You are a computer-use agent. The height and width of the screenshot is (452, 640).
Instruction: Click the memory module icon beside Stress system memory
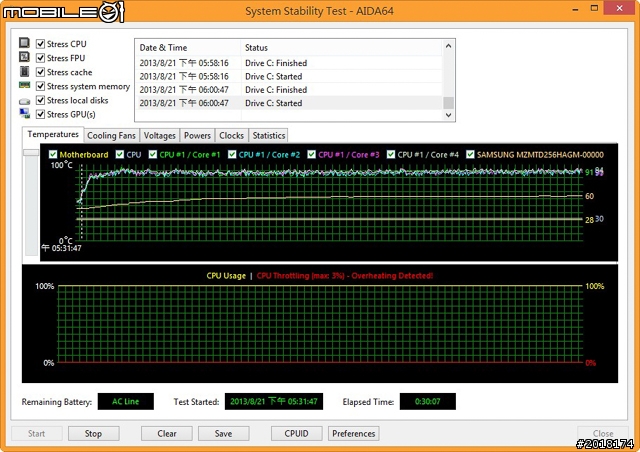[24, 85]
